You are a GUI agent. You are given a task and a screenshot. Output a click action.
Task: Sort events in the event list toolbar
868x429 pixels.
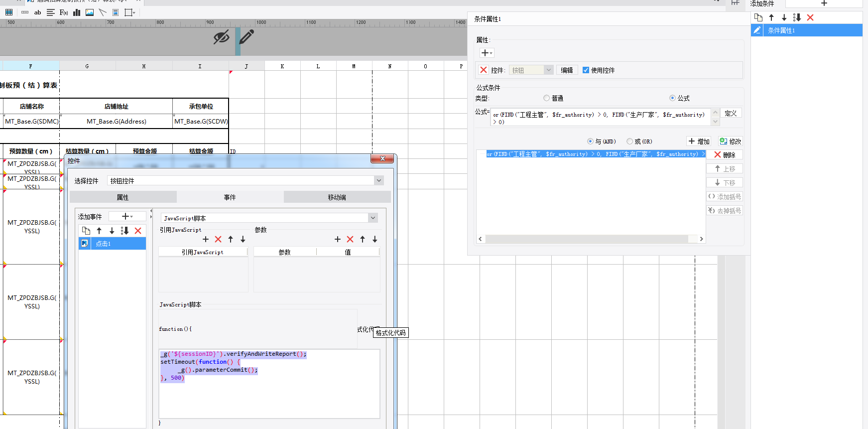[x=124, y=231]
